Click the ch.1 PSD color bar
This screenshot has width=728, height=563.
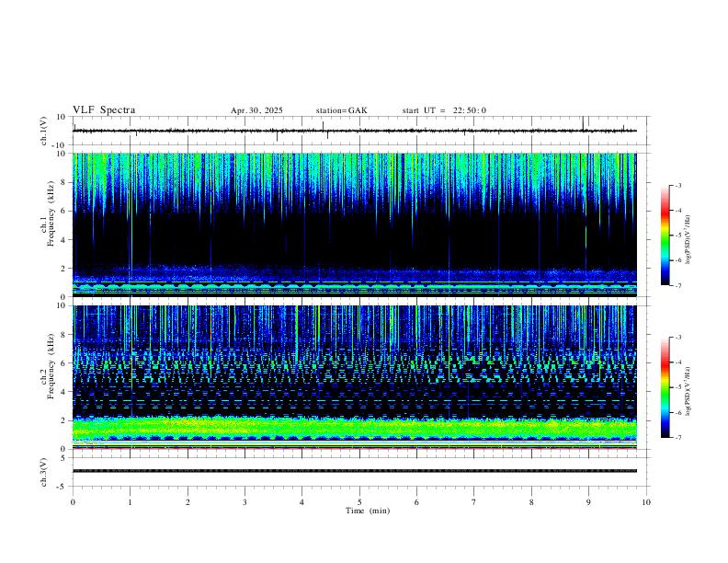click(x=665, y=236)
